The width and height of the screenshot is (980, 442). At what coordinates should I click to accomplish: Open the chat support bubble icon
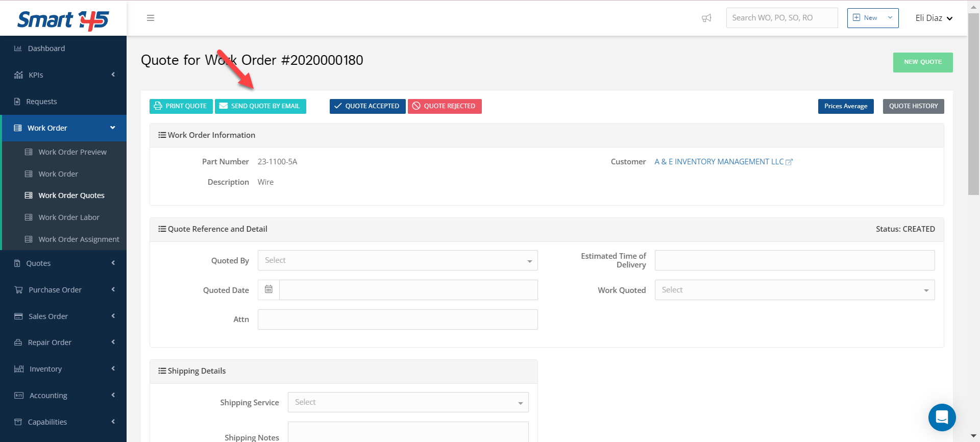pos(942,418)
